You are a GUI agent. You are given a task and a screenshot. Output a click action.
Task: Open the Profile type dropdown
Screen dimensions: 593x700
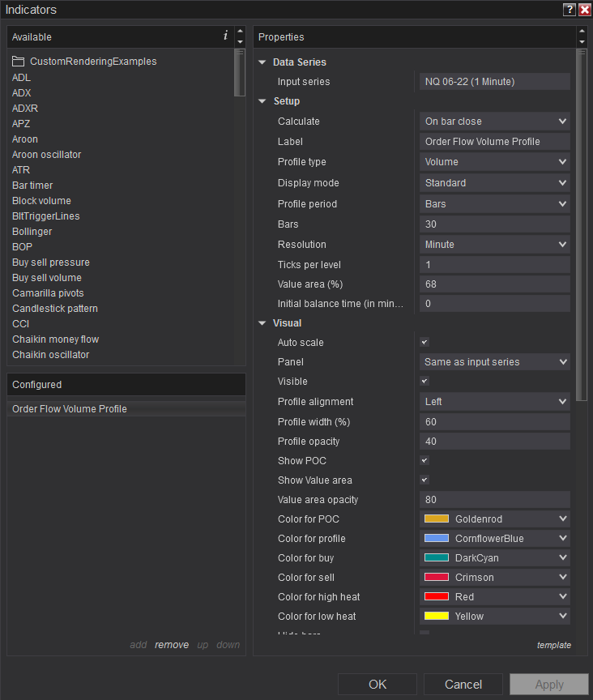coord(495,162)
